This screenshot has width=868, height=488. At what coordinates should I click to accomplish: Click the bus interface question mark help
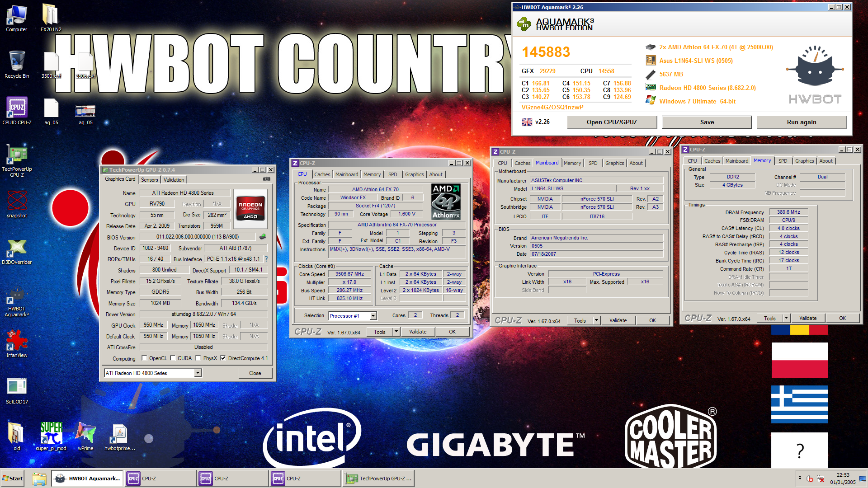click(x=266, y=259)
